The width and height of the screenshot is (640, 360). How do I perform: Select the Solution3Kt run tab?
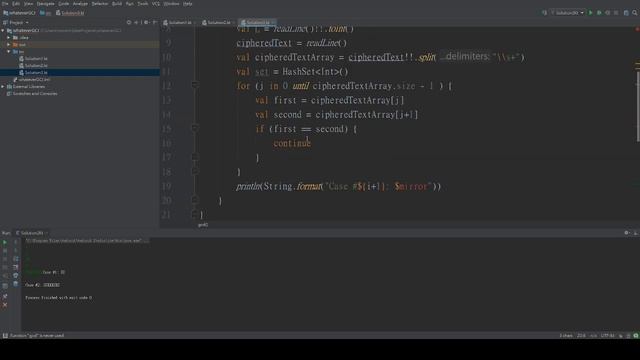point(31,233)
